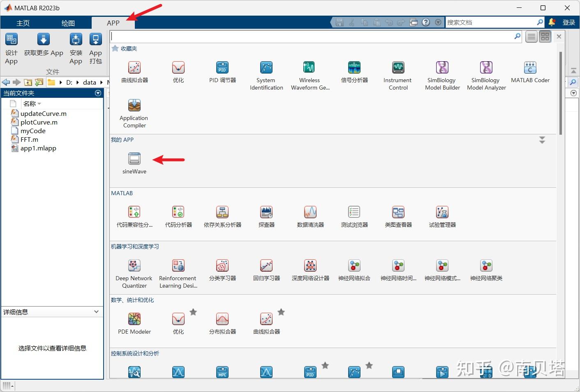The width and height of the screenshot is (580, 392).
Task: Expand the 详细信息 panel
Action: point(97,312)
